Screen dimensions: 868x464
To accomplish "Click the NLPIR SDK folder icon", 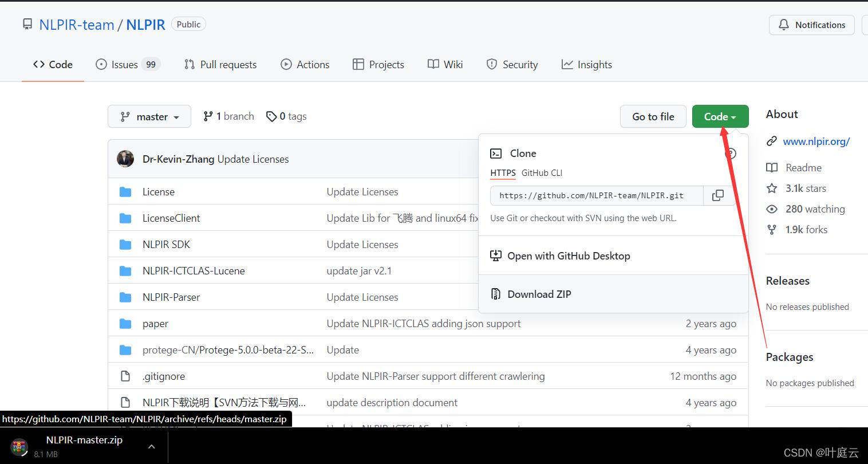I will click(x=125, y=245).
